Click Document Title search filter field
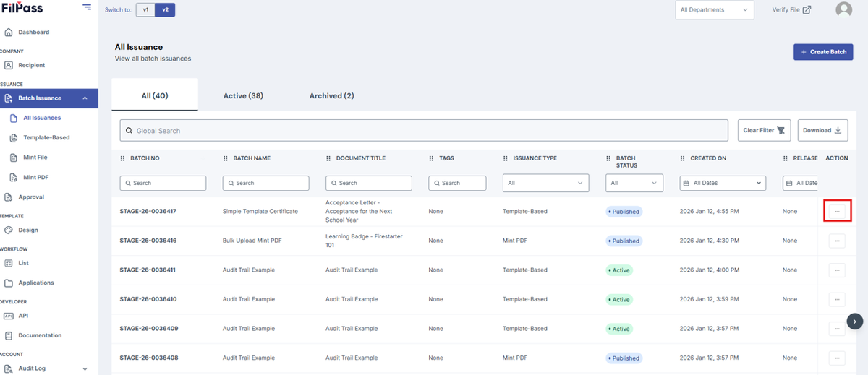Viewport: 868px width, 375px height. pyautogui.click(x=369, y=183)
